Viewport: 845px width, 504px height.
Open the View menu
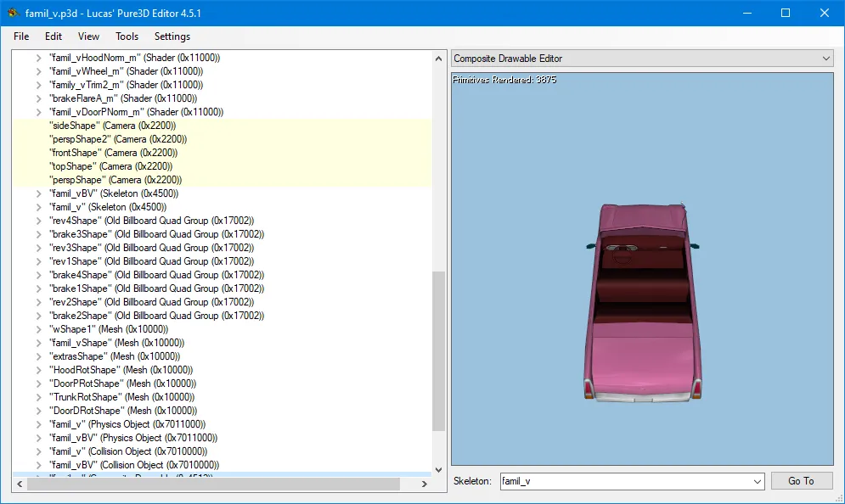(x=88, y=36)
